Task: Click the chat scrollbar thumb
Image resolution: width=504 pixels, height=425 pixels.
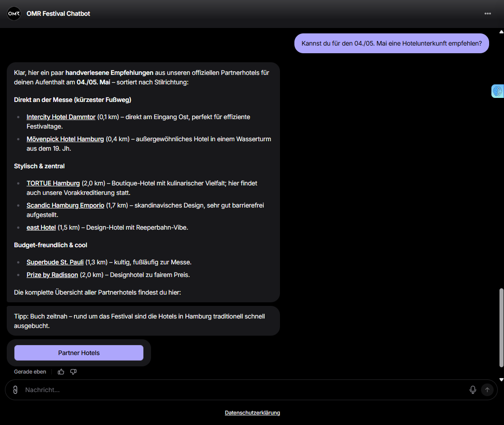Action: coord(501,328)
